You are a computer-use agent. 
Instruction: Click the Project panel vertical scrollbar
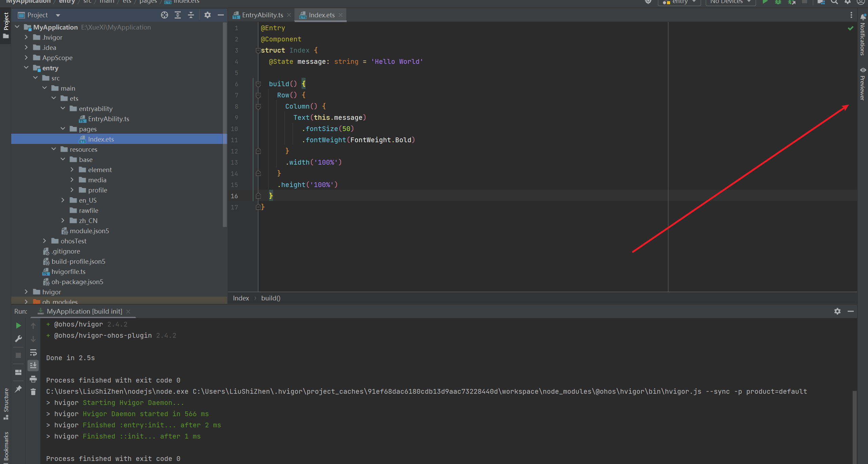pyautogui.click(x=225, y=125)
